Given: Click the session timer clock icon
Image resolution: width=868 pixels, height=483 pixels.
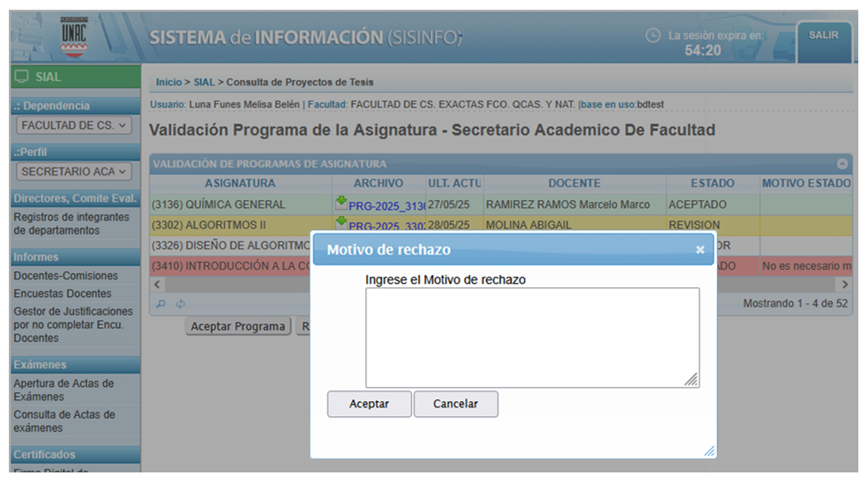Looking at the screenshot, I should click(x=653, y=36).
